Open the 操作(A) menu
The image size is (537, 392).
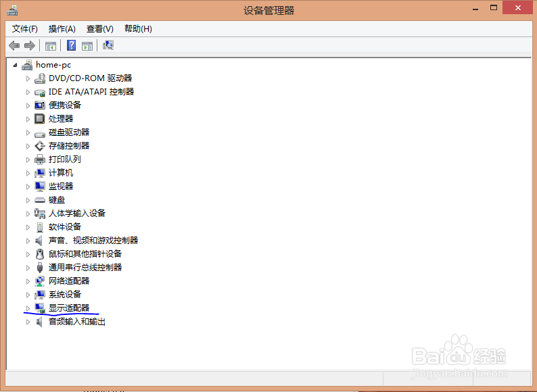62,29
